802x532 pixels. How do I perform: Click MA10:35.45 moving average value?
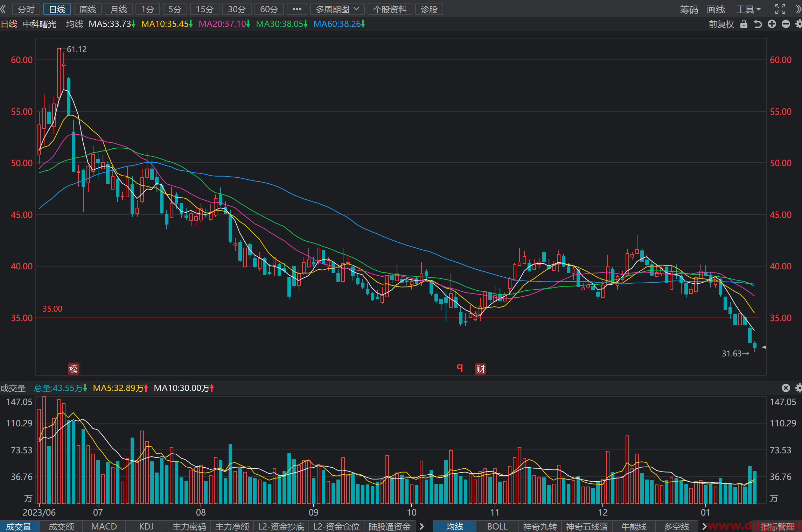167,24
